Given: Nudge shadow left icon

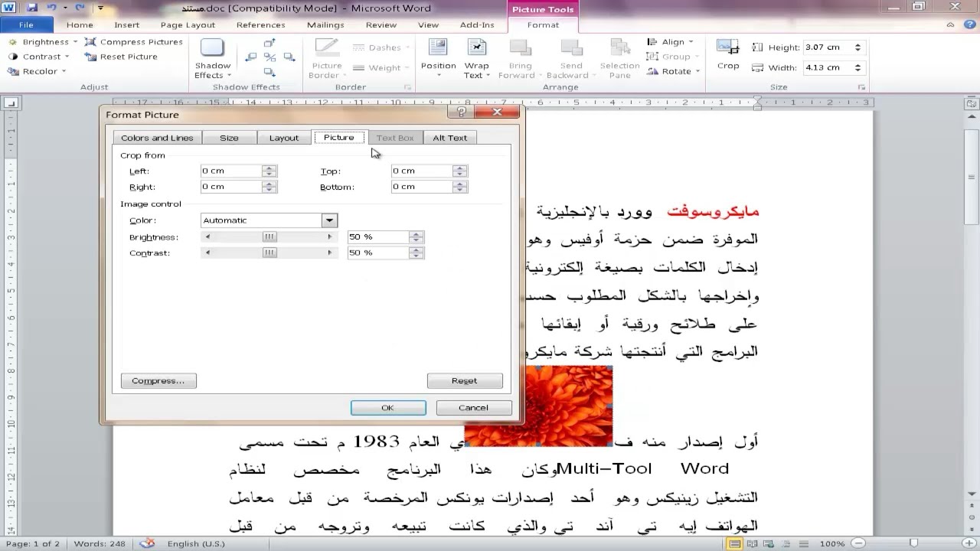Looking at the screenshot, I should pyautogui.click(x=250, y=57).
